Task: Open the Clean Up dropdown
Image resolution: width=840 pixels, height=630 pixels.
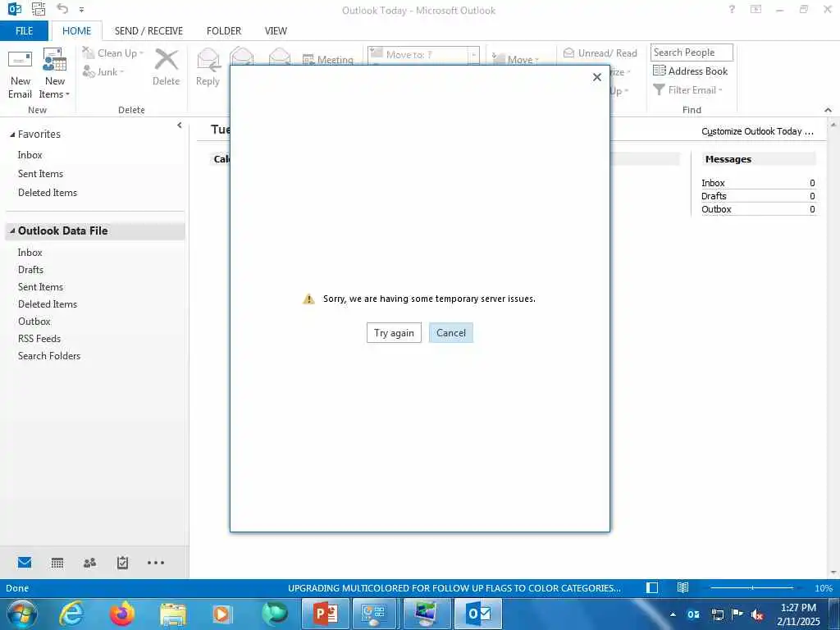Action: point(113,53)
